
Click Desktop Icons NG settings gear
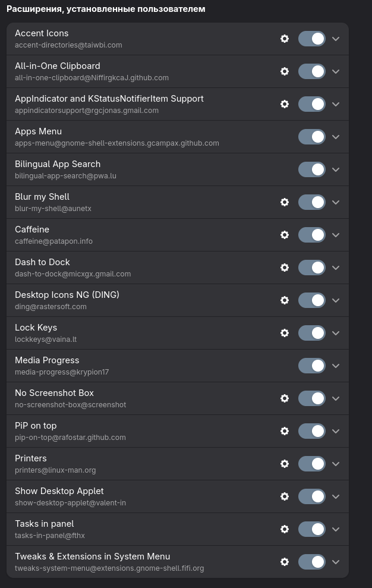[x=285, y=300]
